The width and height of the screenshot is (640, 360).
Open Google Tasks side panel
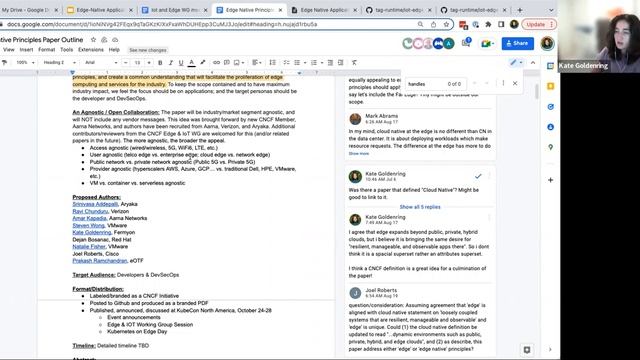pos(550,107)
